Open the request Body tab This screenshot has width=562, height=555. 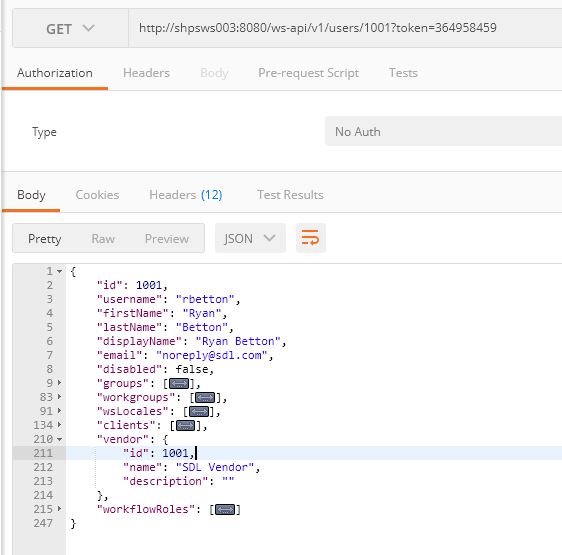[214, 73]
